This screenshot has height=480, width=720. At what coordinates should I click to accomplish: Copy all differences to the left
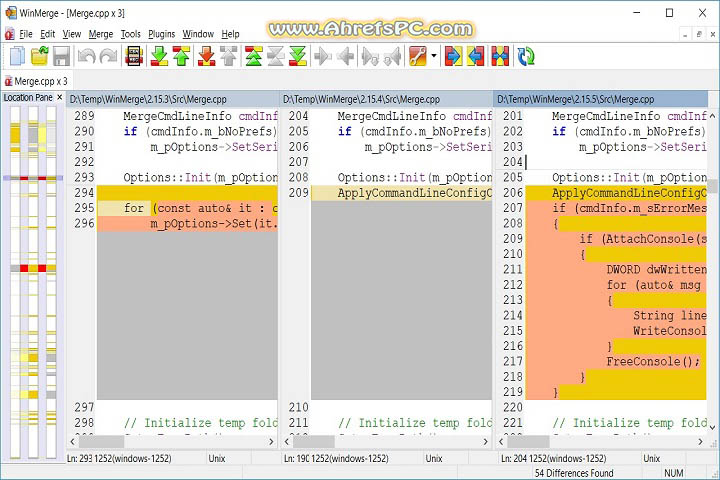[476, 56]
